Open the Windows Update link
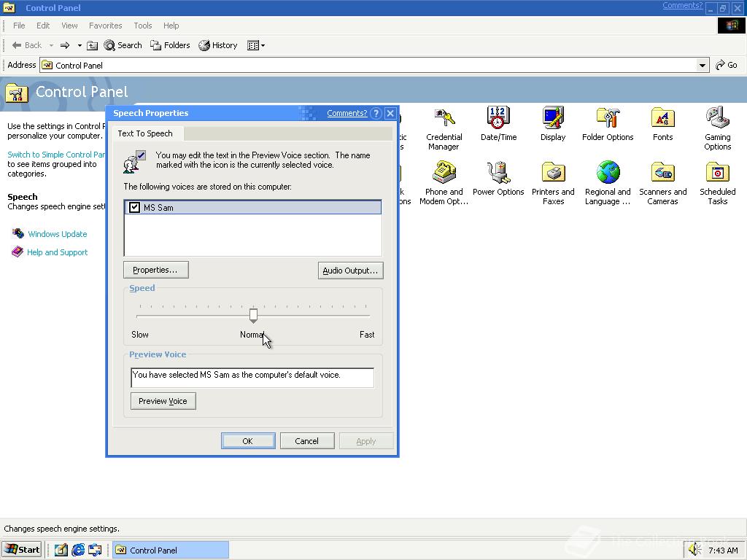This screenshot has width=747, height=560. (57, 234)
